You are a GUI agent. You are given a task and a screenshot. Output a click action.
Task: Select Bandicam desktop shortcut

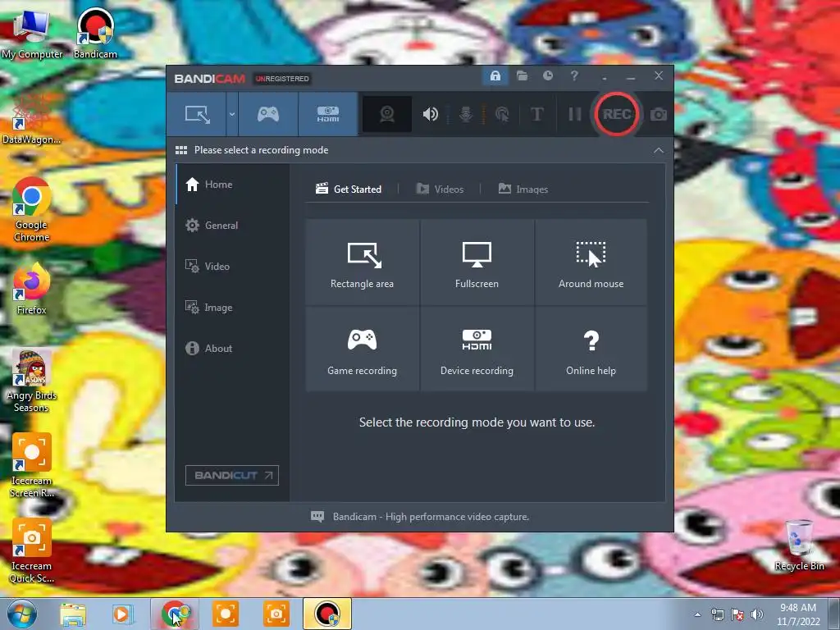pyautogui.click(x=95, y=34)
